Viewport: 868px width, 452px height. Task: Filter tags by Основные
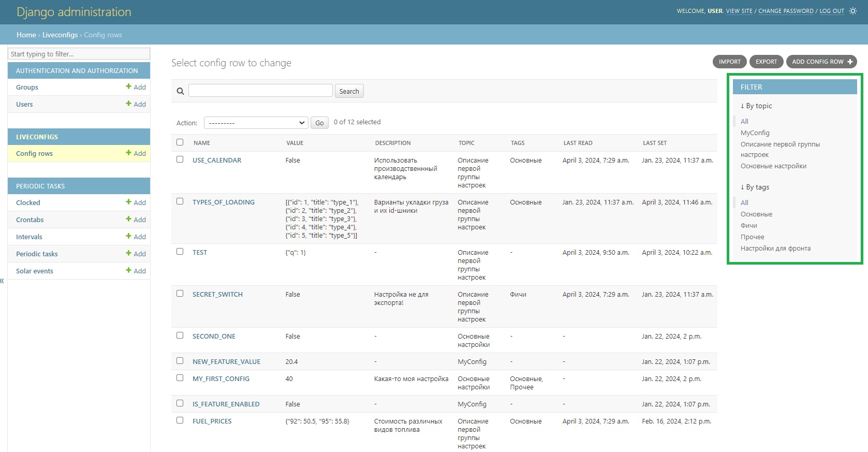click(756, 214)
